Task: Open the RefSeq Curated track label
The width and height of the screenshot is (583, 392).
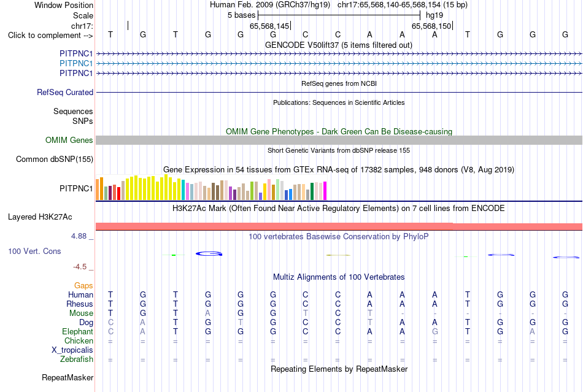Action: (65, 92)
